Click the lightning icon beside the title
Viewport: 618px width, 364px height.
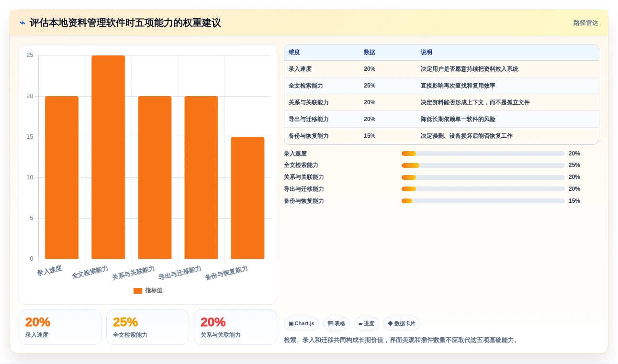[x=22, y=23]
